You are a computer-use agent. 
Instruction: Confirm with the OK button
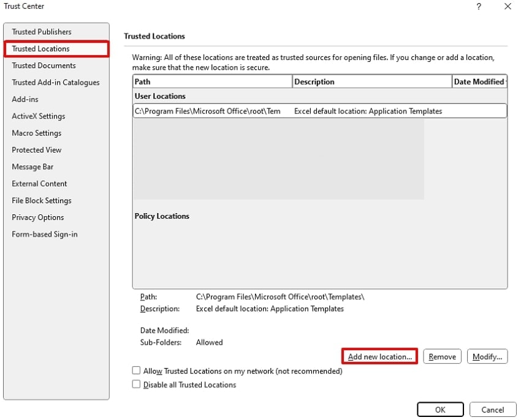click(x=440, y=410)
